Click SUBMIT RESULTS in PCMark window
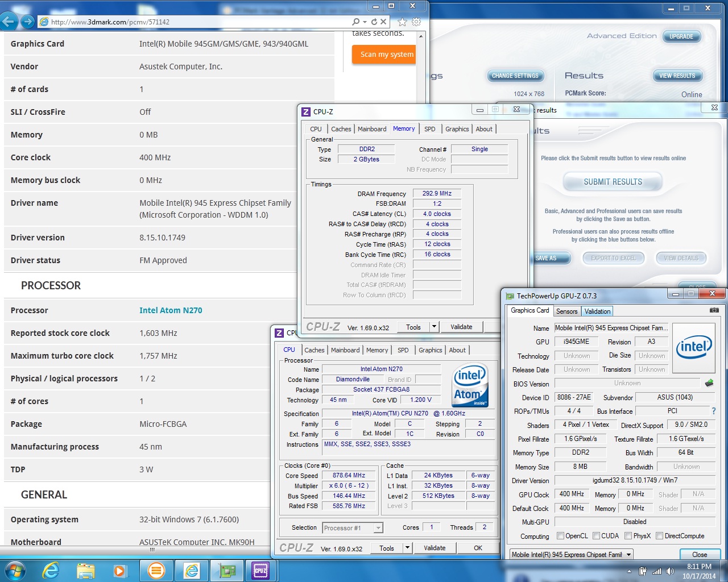Viewport: 728px width, 582px height. click(613, 182)
